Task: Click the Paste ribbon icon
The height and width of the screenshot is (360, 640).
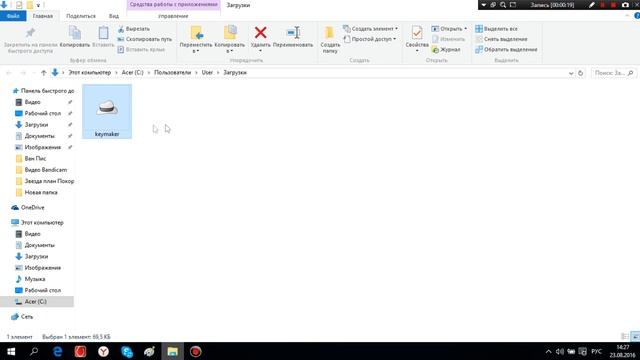Action: (103, 33)
